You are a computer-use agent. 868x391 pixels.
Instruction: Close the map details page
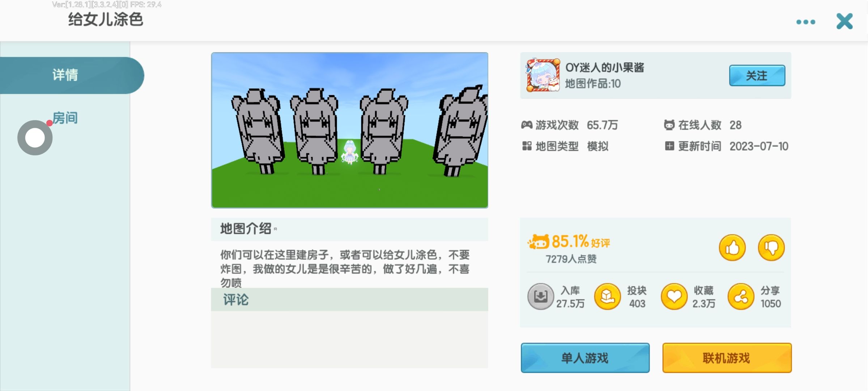(x=844, y=21)
